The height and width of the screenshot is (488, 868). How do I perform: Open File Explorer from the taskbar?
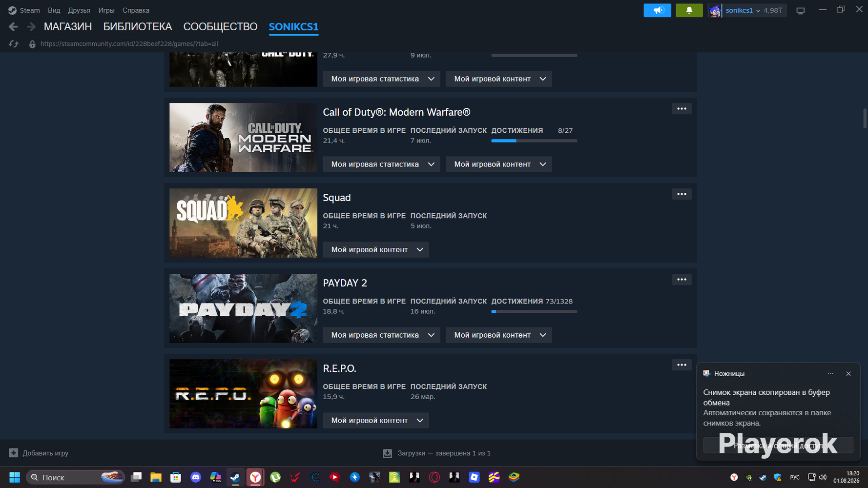coord(156,477)
